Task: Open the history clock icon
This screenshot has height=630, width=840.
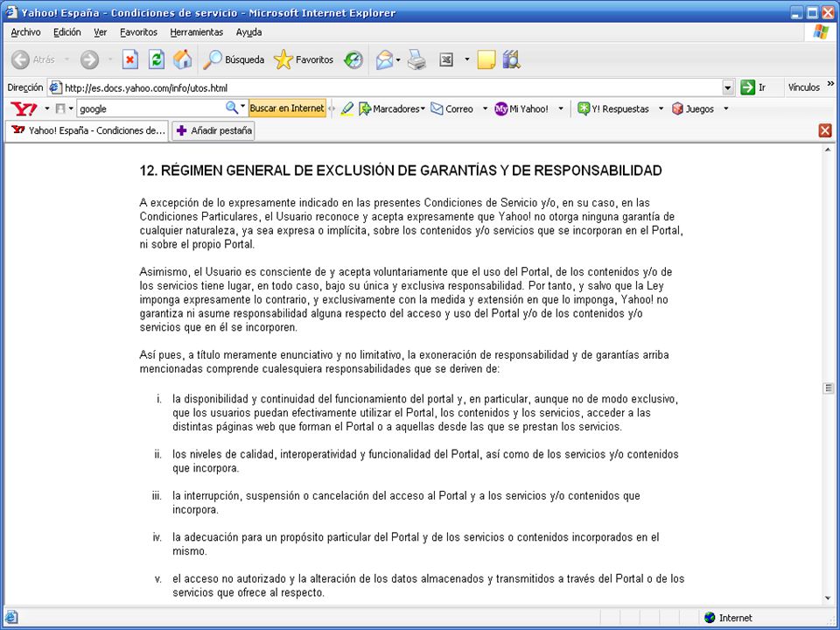Action: coord(353,60)
